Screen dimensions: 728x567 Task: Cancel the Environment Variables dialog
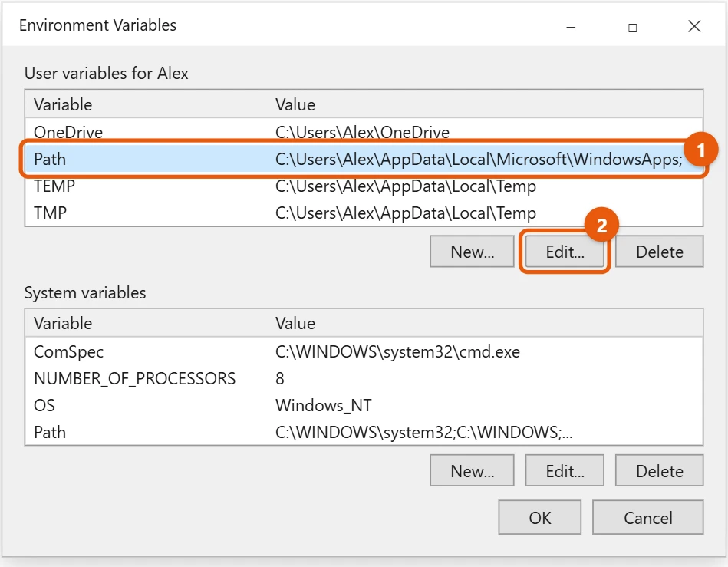pyautogui.click(x=647, y=517)
